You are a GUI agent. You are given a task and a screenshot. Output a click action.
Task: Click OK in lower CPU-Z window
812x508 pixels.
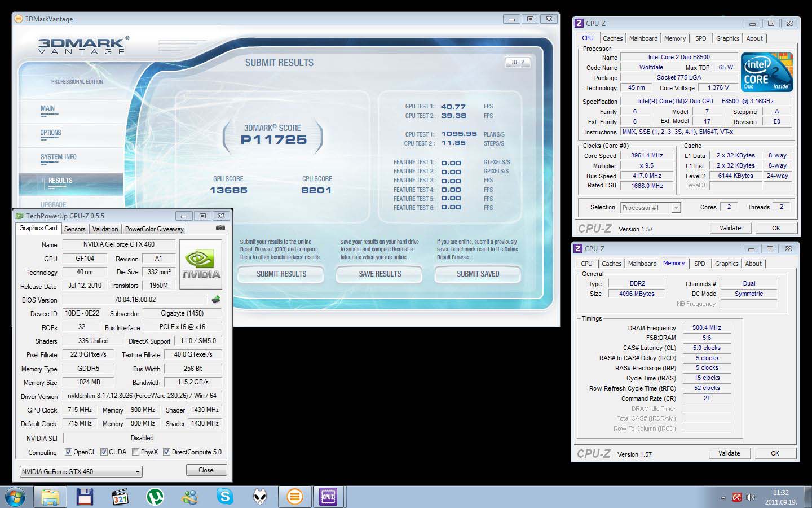775,453
